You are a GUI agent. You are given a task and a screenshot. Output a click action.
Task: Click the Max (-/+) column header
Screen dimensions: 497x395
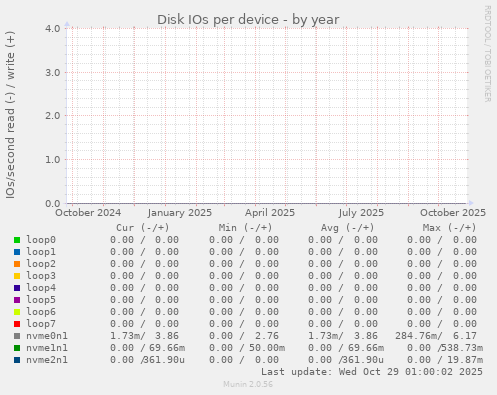click(450, 228)
